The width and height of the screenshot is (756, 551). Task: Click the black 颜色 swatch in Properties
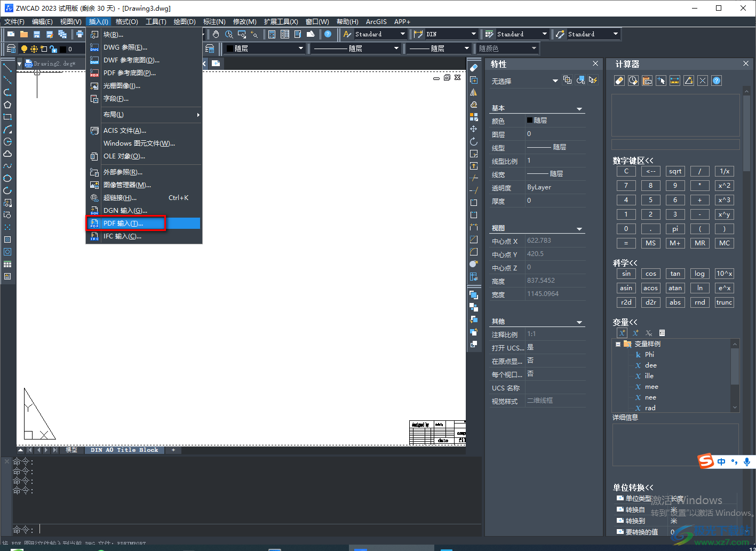coord(530,121)
